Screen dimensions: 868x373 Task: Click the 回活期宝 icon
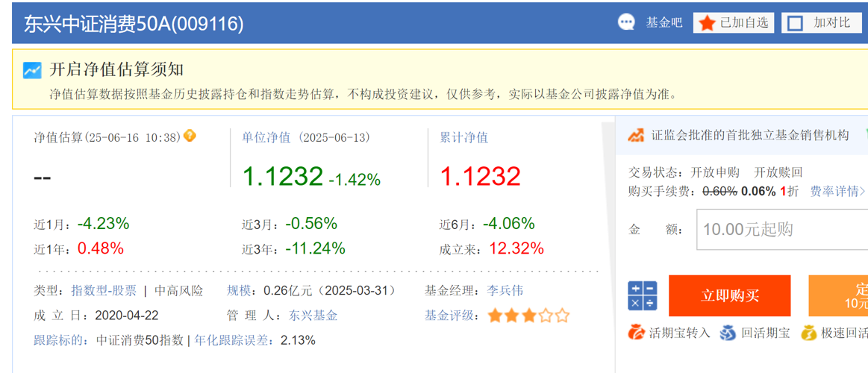point(728,333)
